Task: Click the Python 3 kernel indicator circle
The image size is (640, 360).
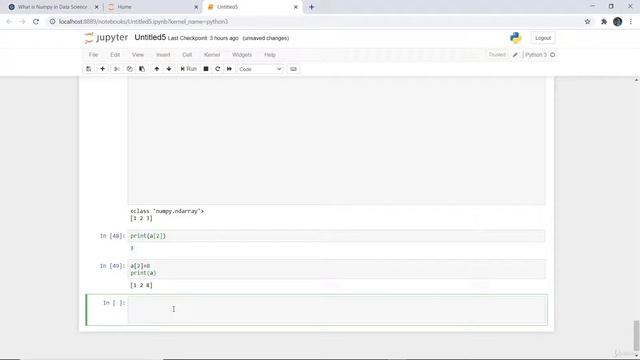Action: (553, 55)
